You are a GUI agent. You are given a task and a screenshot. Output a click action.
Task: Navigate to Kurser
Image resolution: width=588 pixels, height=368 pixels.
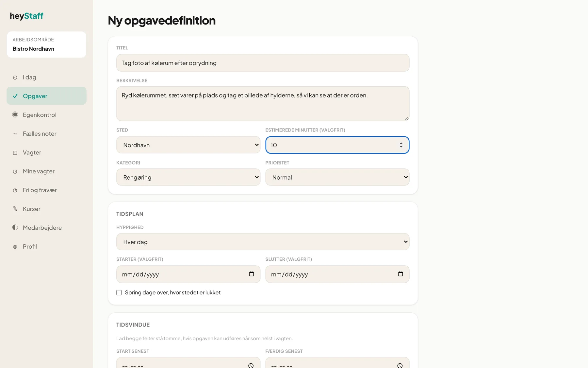point(46,209)
